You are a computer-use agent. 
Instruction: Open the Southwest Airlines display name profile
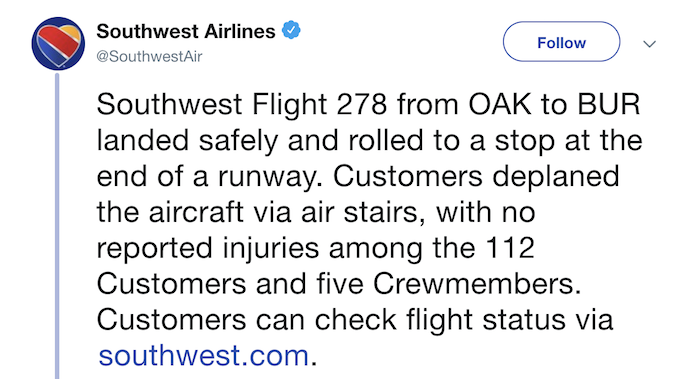pos(186,31)
